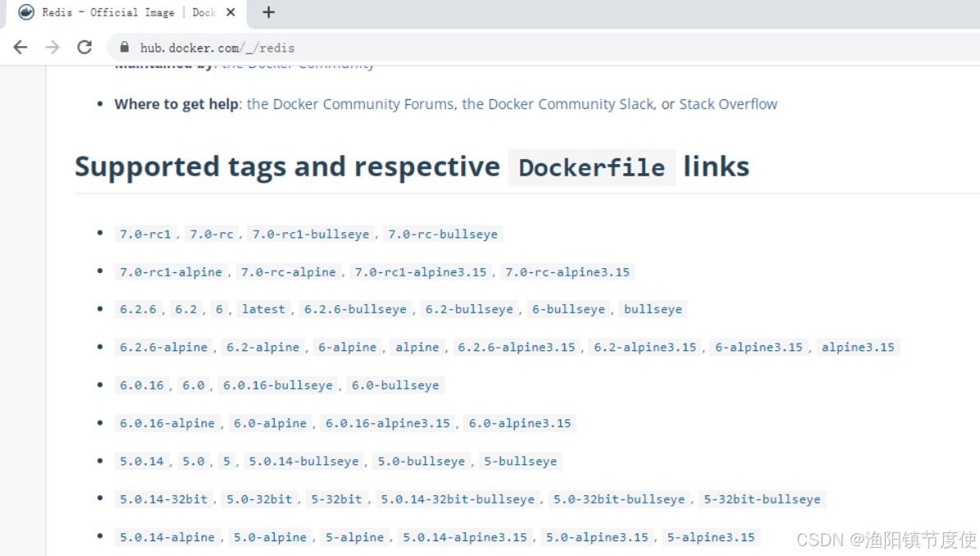Click the address bar URL
The width and height of the screenshot is (980, 556).
pyautogui.click(x=217, y=48)
